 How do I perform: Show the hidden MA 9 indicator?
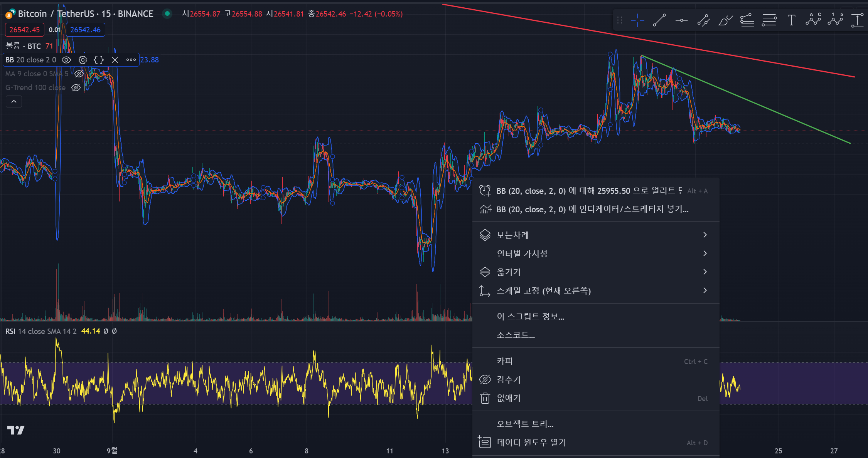point(79,74)
